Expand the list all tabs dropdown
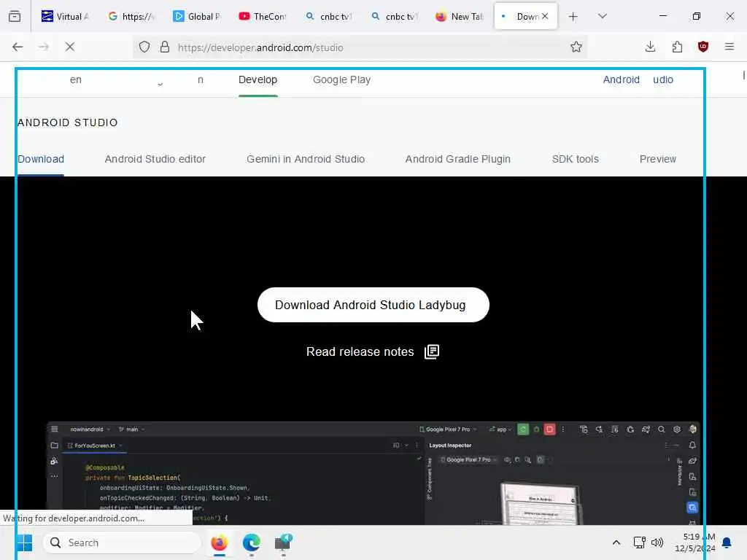Viewport: 747px width, 560px height. point(603,16)
